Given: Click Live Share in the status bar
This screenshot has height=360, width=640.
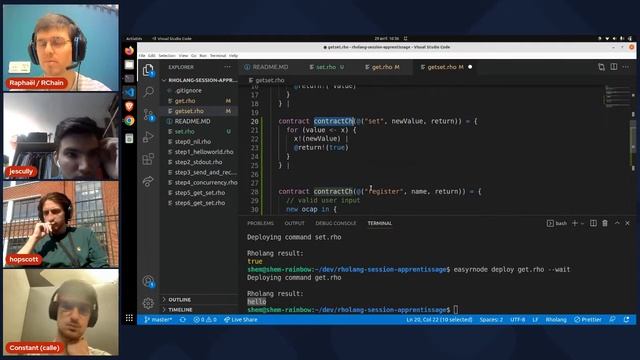Looking at the screenshot, I should [x=241, y=320].
